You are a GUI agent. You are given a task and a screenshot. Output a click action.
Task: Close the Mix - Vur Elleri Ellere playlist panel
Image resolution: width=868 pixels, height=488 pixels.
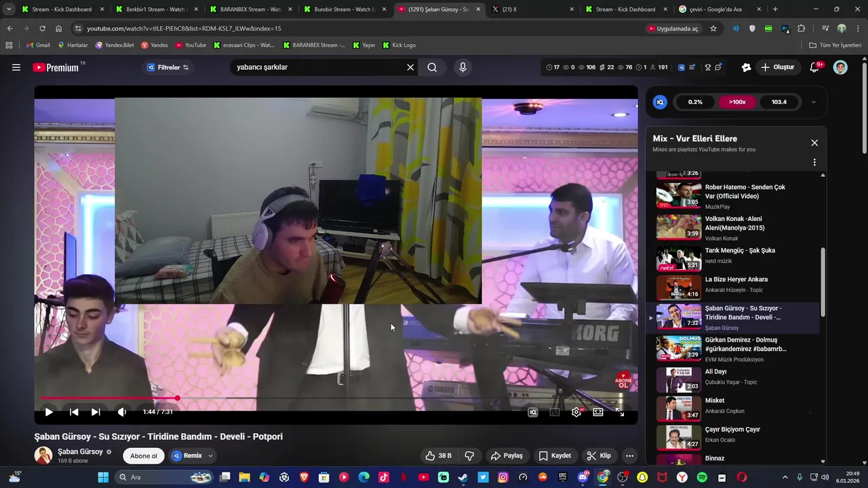814,143
